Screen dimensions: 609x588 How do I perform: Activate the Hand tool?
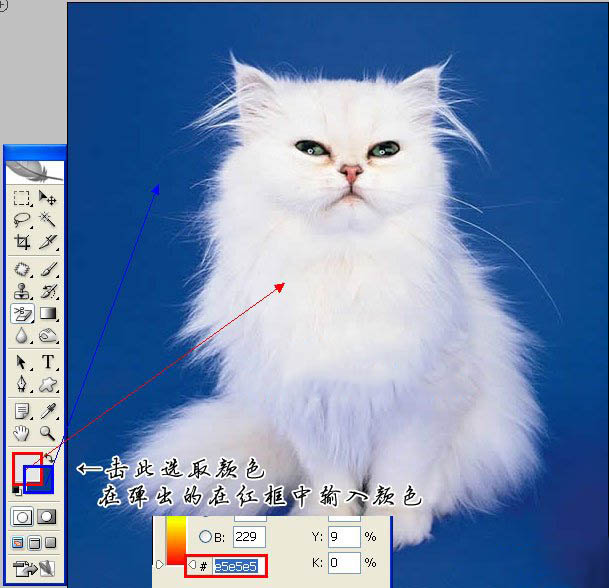tap(22, 433)
